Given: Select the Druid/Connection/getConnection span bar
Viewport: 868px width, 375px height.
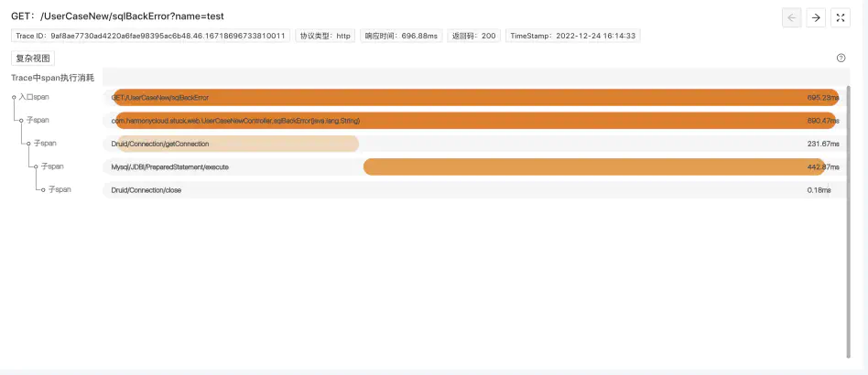Looking at the screenshot, I should tap(231, 144).
